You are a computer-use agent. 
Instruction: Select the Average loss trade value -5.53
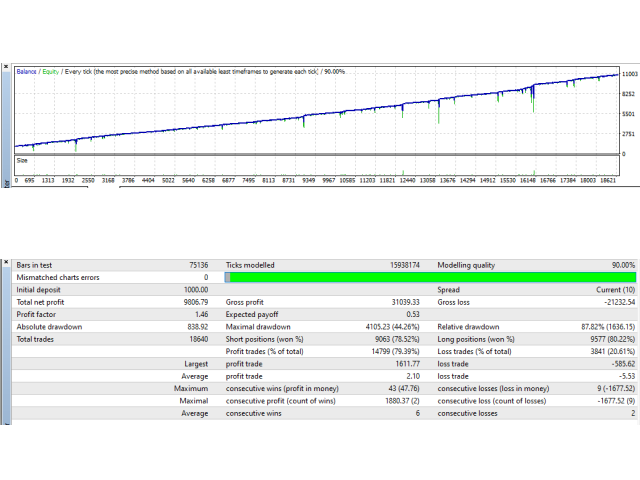pos(627,376)
